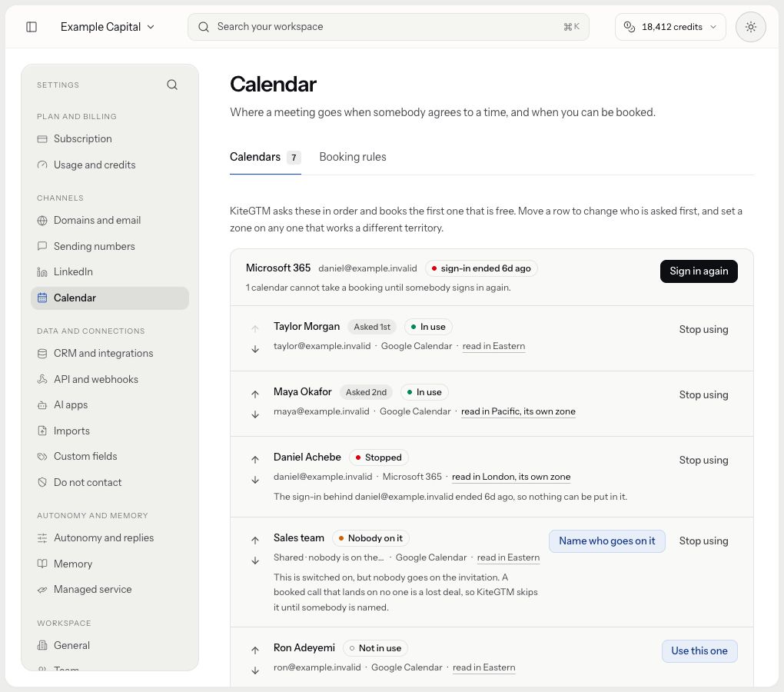This screenshot has width=784, height=692.
Task: Go to Autonomy and replies
Action: 110,538
